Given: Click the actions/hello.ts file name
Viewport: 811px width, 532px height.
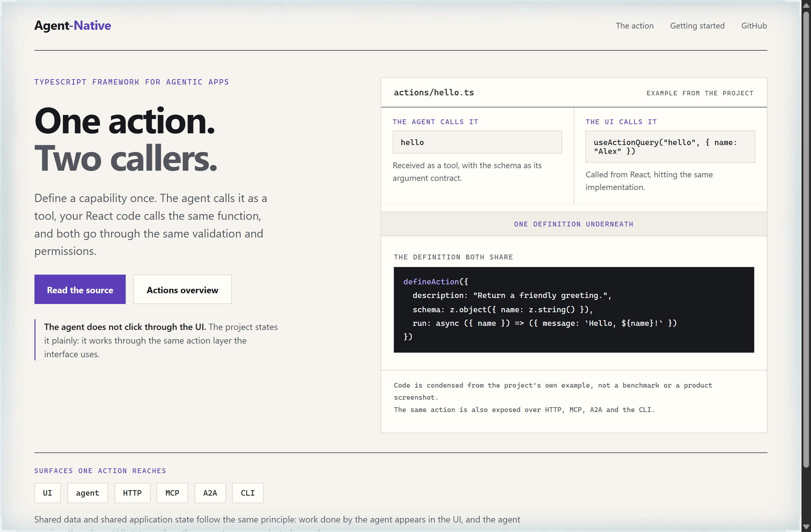Looking at the screenshot, I should pos(434,93).
